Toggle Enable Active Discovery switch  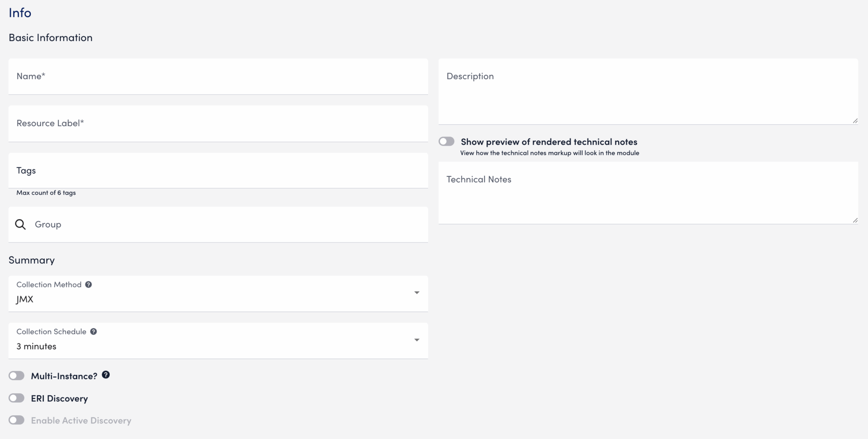(17, 420)
